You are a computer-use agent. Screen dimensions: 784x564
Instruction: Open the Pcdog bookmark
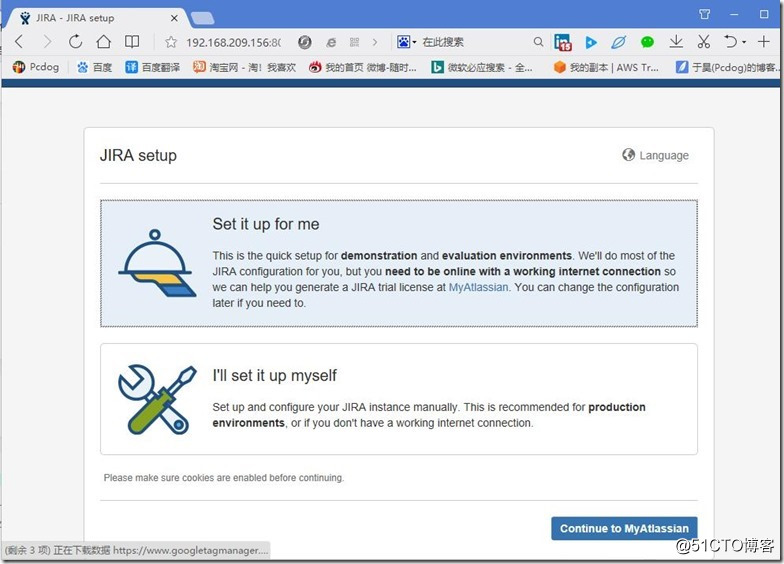36,66
